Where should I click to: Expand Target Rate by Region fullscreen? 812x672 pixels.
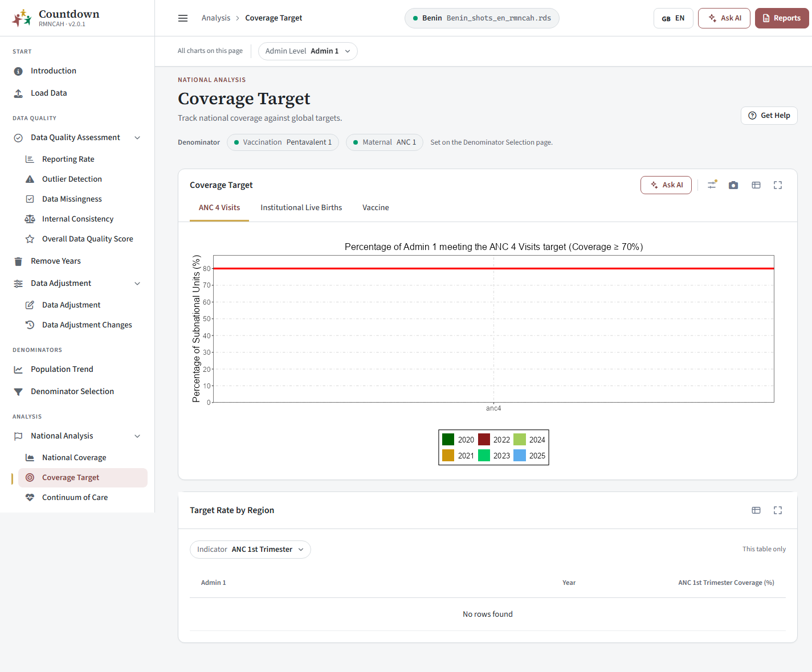pos(778,510)
